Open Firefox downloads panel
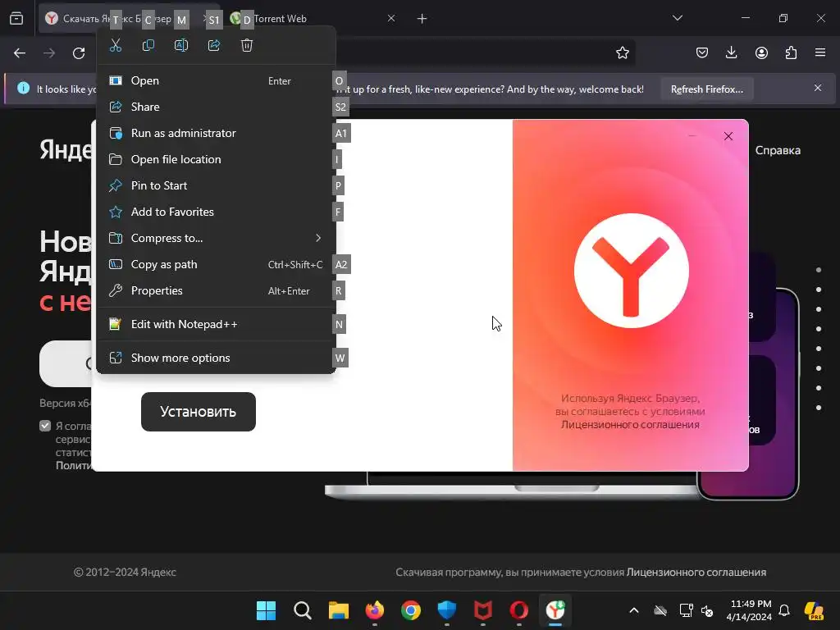The height and width of the screenshot is (630, 840). click(x=731, y=52)
